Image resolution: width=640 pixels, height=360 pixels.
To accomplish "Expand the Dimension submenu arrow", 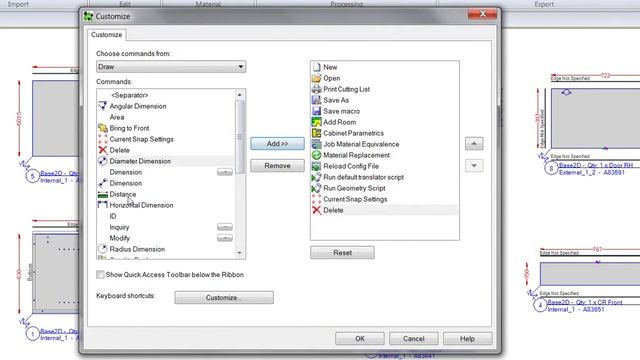I will click(x=224, y=172).
